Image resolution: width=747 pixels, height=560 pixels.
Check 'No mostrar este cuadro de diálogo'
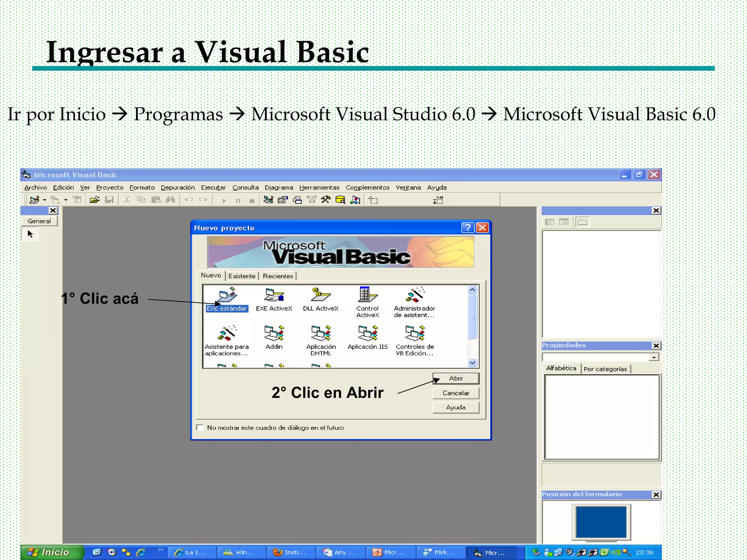pos(200,427)
